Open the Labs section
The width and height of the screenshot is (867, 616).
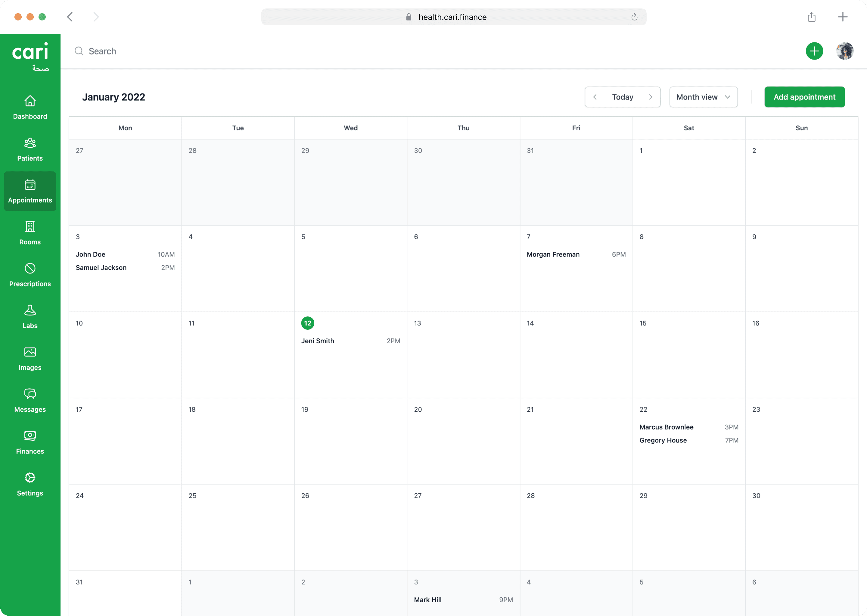pyautogui.click(x=30, y=316)
